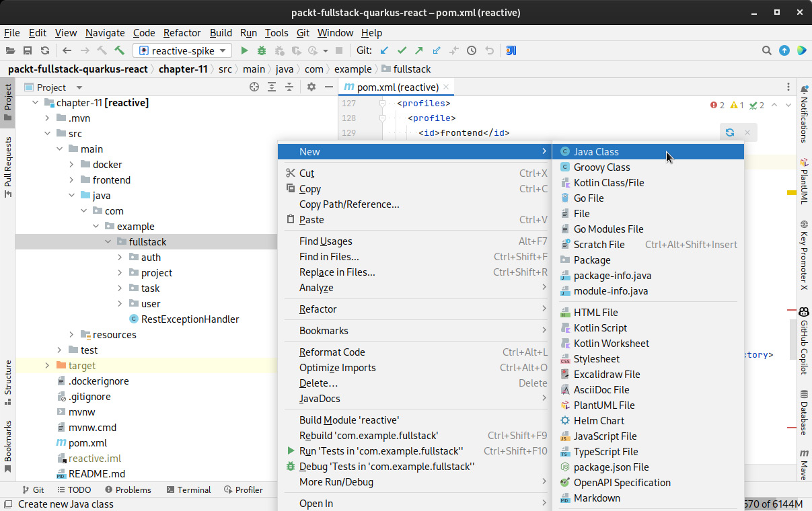Expand the test folder

(59, 350)
